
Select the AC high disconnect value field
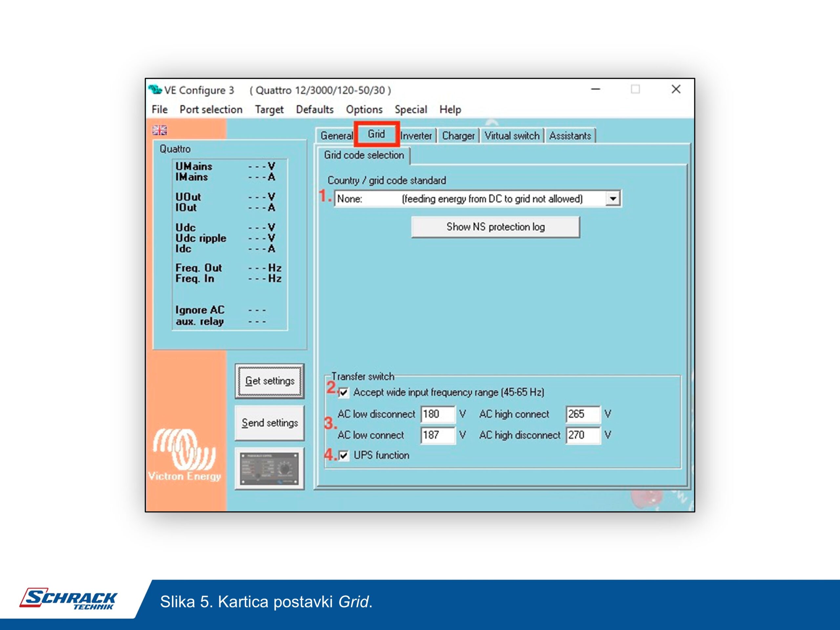pyautogui.click(x=582, y=435)
